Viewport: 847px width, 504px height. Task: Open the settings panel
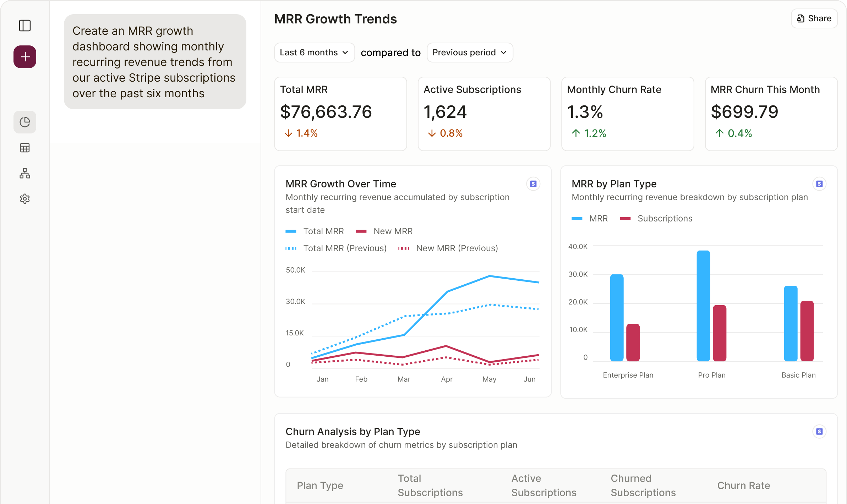click(24, 199)
